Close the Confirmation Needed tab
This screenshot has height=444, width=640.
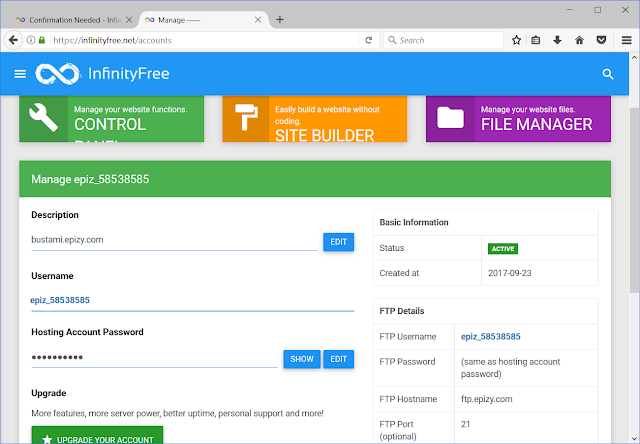pos(129,20)
